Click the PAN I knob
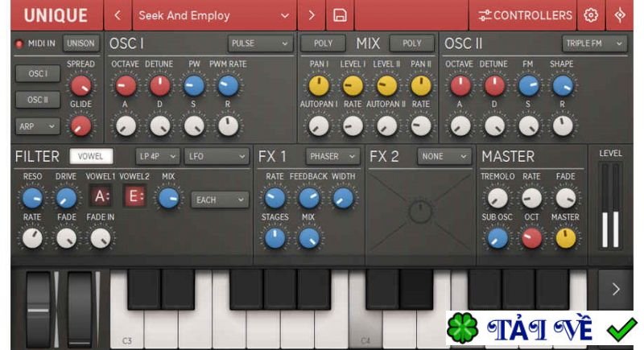Image resolution: width=644 pixels, height=350 pixels. click(x=319, y=85)
